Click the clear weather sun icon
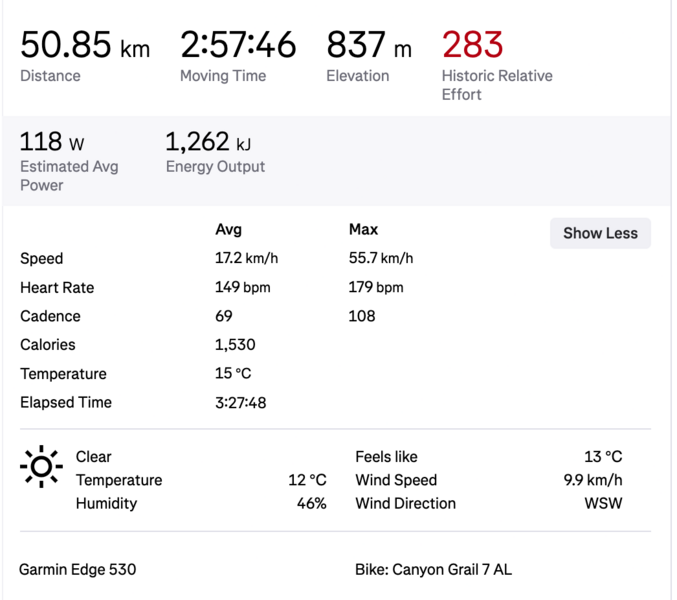677x600 pixels. tap(41, 467)
